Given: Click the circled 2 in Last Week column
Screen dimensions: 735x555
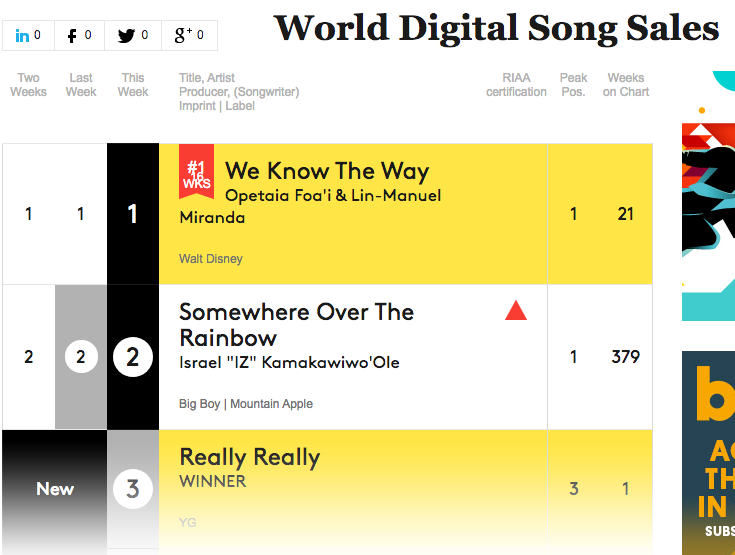Looking at the screenshot, I should (x=81, y=357).
